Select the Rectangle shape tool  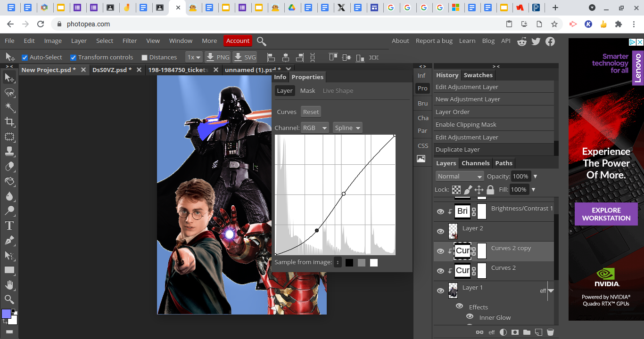(x=9, y=270)
